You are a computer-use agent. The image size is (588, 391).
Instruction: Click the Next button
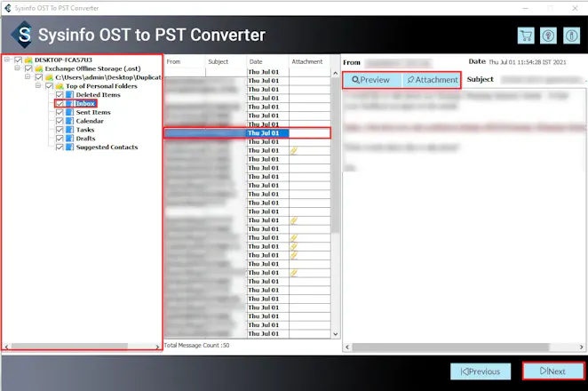click(553, 371)
